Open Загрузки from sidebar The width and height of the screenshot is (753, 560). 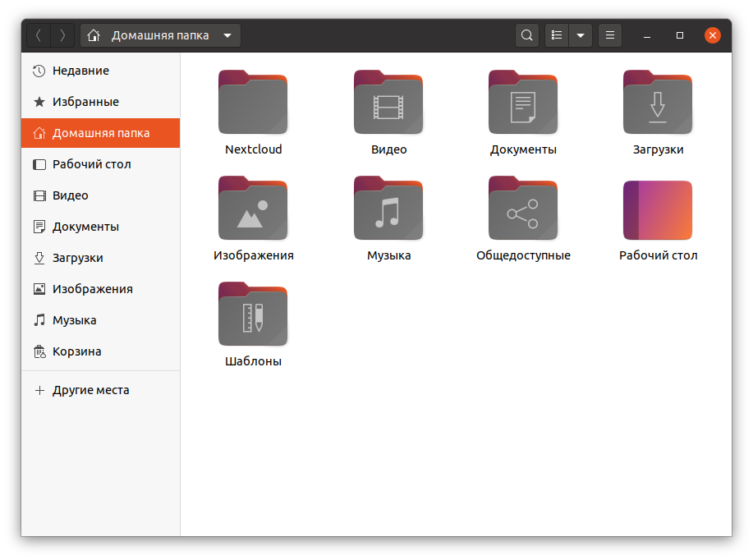pyautogui.click(x=100, y=258)
